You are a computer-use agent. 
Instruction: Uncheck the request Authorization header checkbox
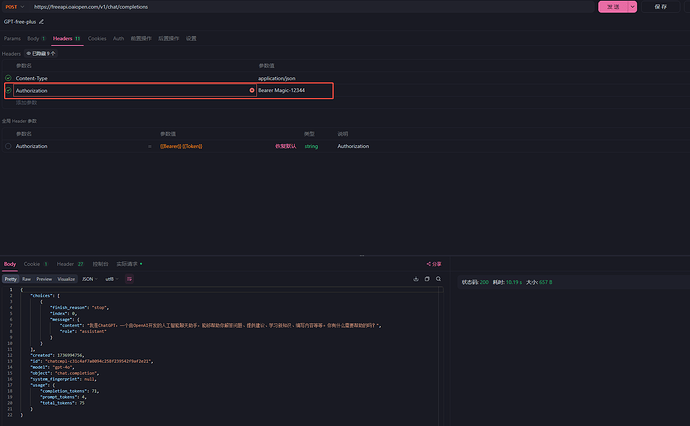(8, 90)
